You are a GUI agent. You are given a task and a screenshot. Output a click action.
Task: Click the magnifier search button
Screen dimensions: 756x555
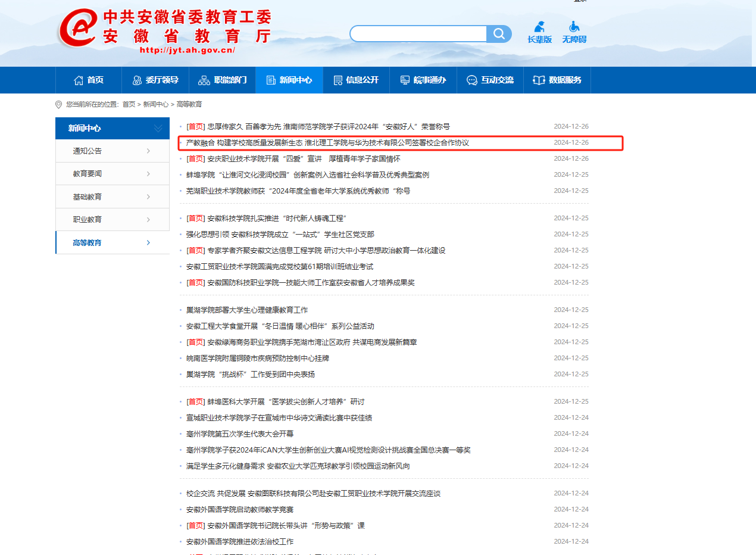pos(499,34)
